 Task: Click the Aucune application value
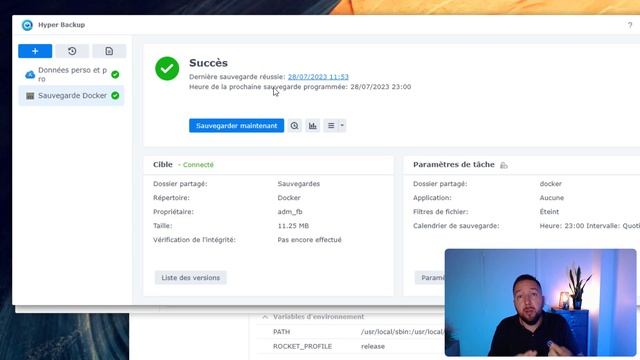point(552,198)
